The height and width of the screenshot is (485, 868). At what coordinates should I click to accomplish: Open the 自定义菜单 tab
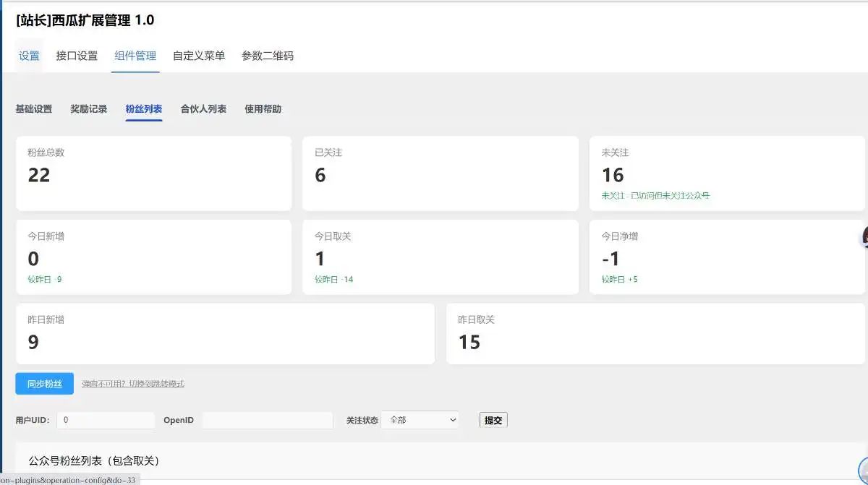(x=199, y=55)
